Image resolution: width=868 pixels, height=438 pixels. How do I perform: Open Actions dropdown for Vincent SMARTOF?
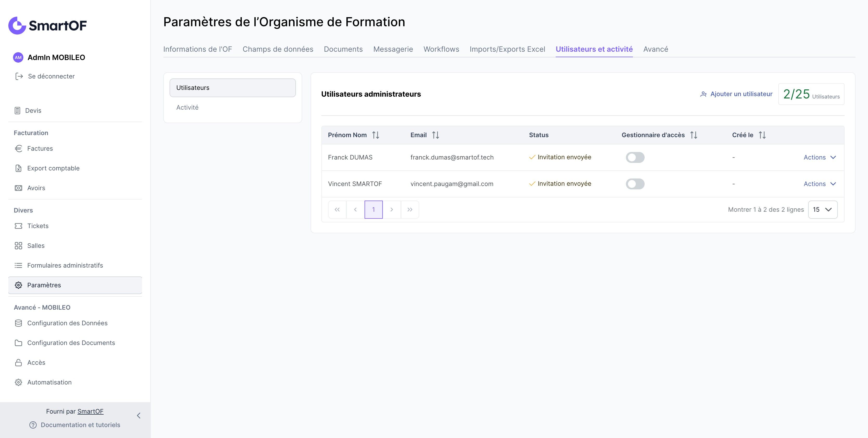tap(819, 184)
